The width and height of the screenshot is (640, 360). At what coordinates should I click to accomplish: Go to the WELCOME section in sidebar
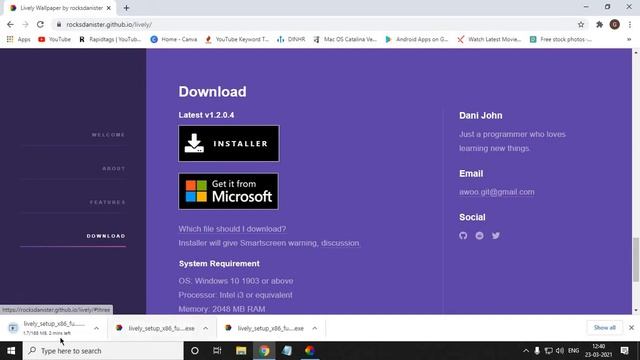point(108,135)
